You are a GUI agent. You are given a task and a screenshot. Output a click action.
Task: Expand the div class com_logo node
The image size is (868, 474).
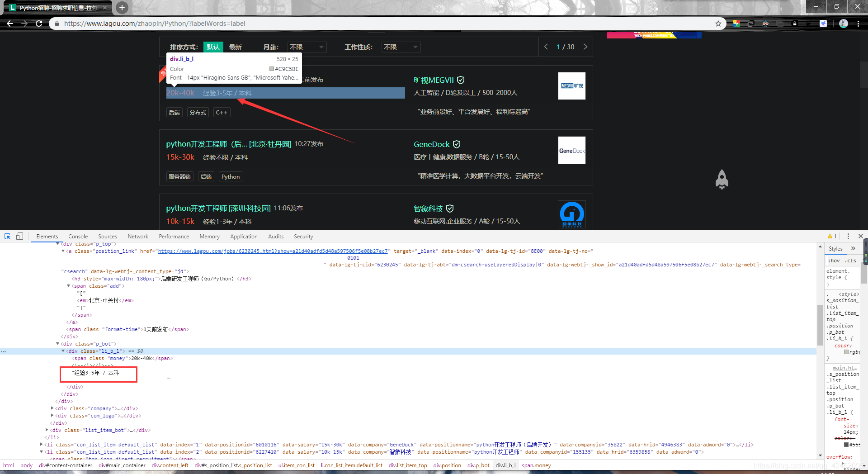(52, 416)
